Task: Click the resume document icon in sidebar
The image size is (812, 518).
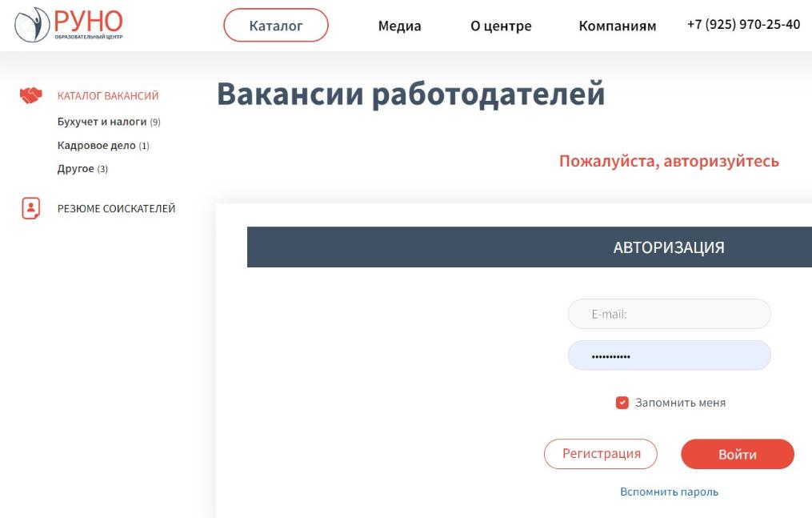Action: pyautogui.click(x=30, y=208)
